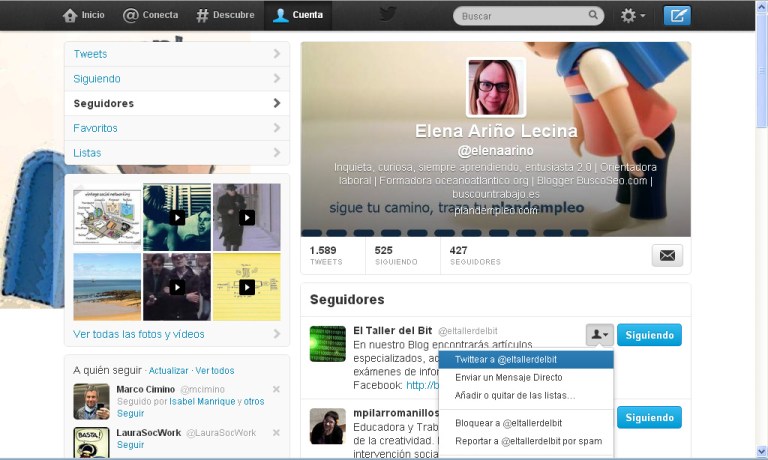Open the Conecta @ section

click(150, 15)
